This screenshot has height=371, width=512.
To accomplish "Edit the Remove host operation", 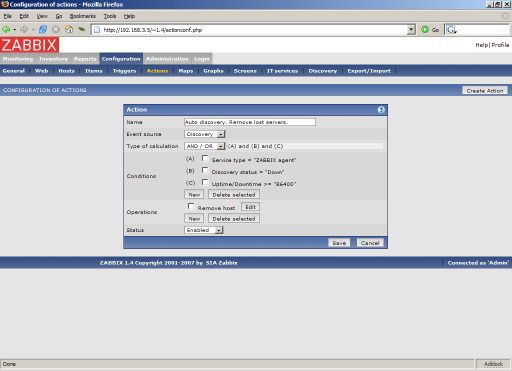I will click(250, 207).
